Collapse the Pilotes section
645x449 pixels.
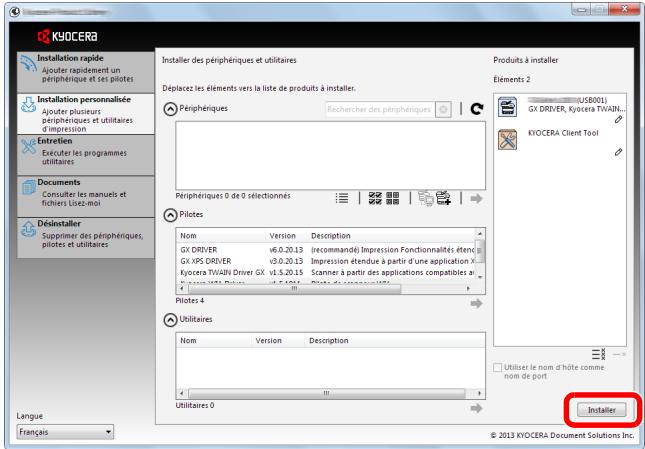pos(170,215)
